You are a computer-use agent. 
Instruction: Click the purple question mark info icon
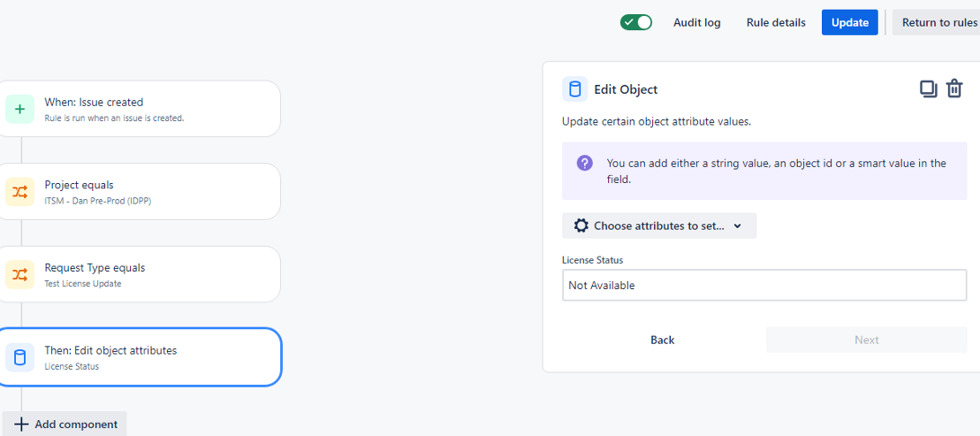click(584, 164)
